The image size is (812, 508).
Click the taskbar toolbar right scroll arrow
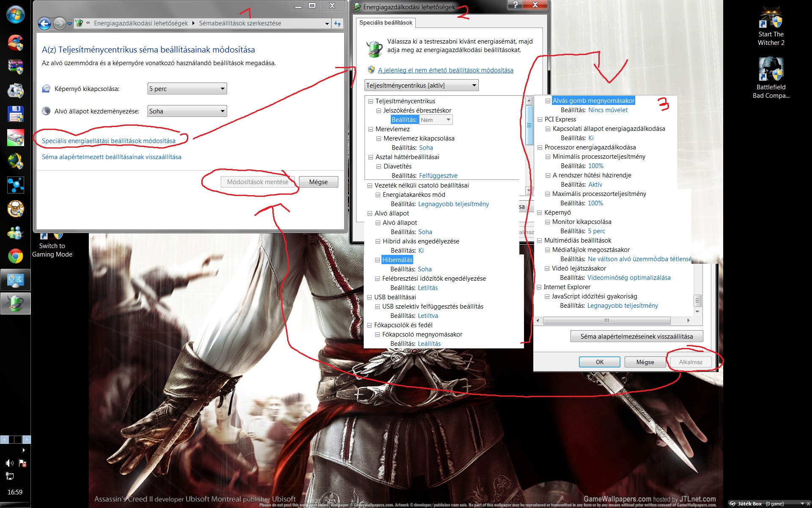27,439
